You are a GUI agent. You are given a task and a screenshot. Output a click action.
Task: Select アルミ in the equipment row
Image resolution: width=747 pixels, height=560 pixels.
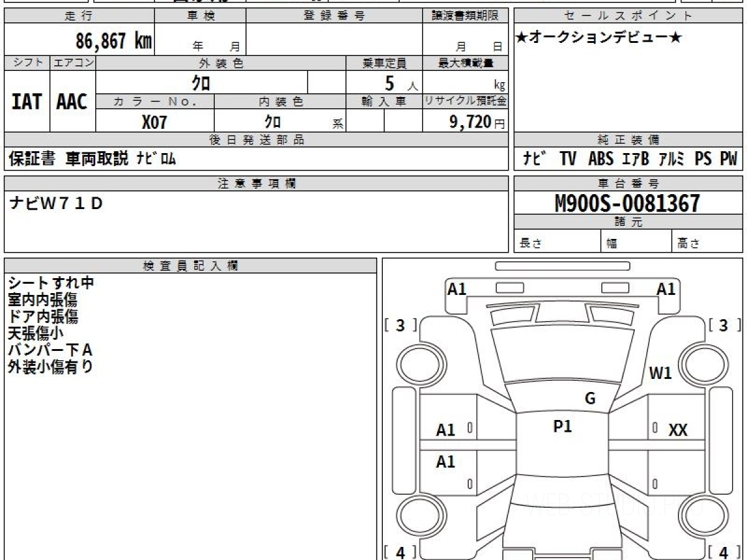click(672, 159)
